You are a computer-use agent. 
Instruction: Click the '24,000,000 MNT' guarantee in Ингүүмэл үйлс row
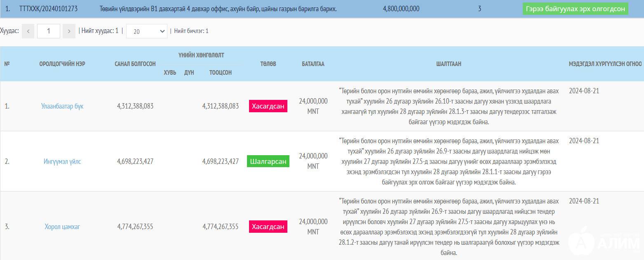click(x=313, y=161)
